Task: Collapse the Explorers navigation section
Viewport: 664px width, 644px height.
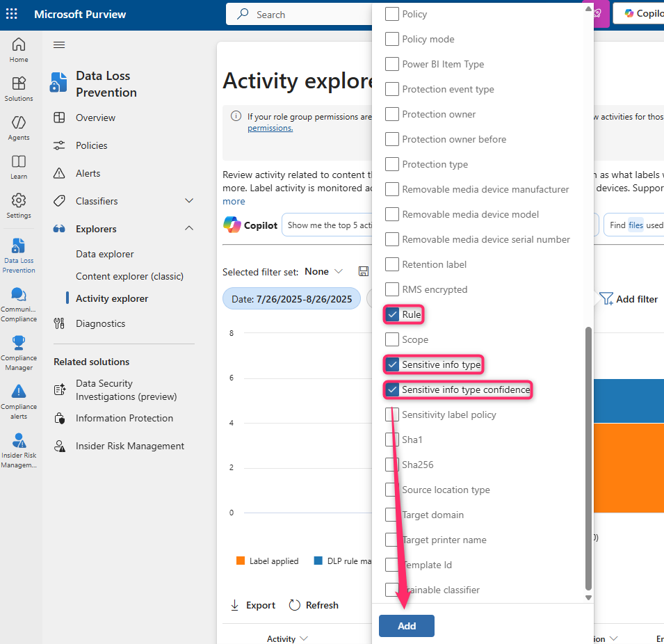Action: (188, 229)
